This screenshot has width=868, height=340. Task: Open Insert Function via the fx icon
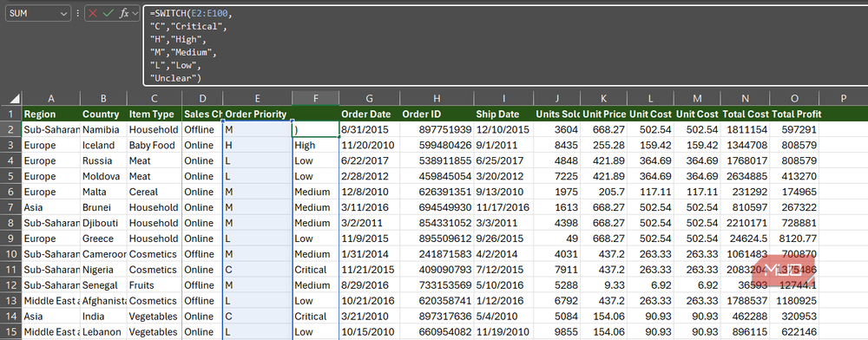[x=124, y=13]
